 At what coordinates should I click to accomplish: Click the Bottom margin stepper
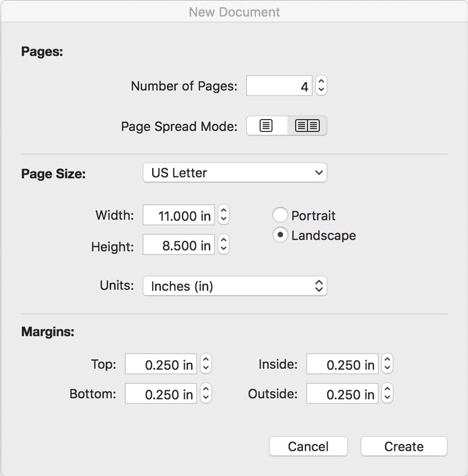click(205, 394)
